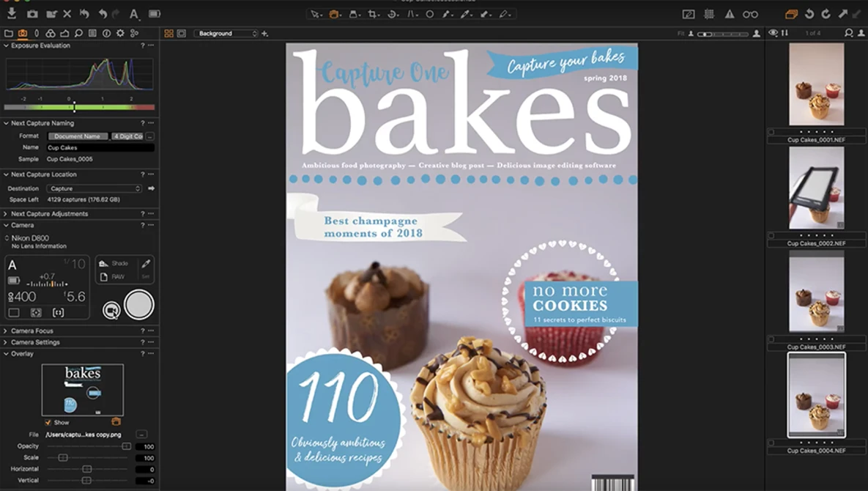The width and height of the screenshot is (868, 491).
Task: Adjust the overlay Scale slider
Action: (x=89, y=458)
